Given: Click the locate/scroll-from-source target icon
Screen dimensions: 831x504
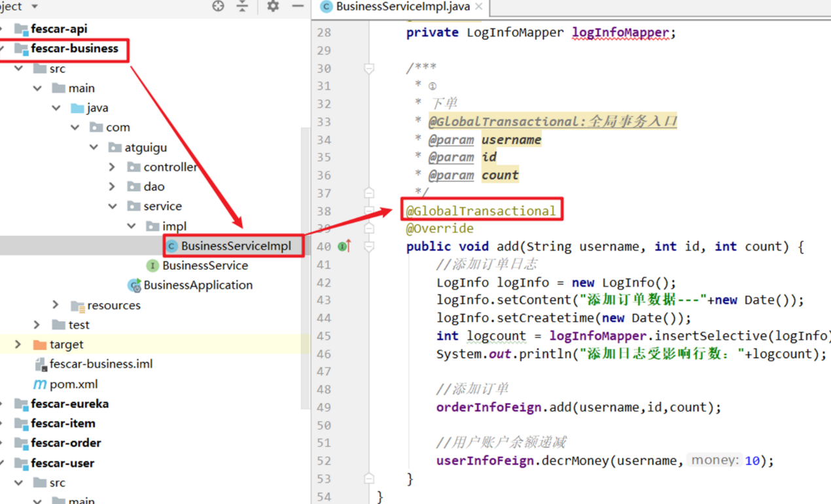Looking at the screenshot, I should 218,7.
